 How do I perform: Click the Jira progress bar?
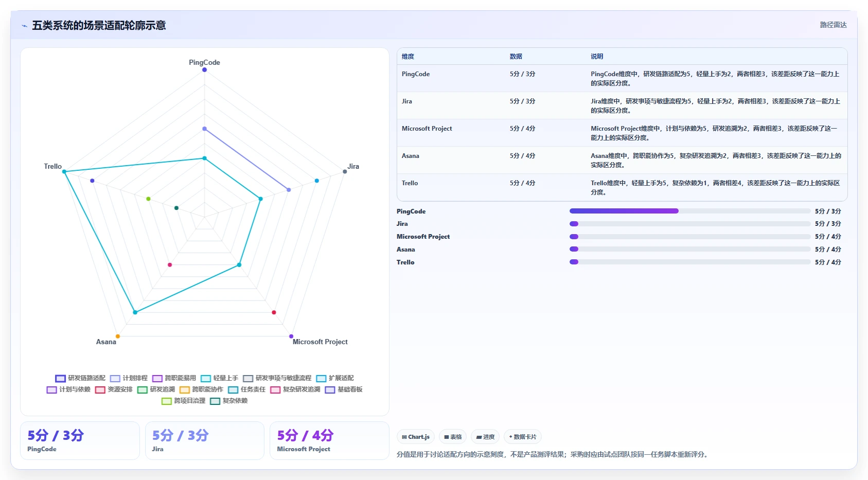pyautogui.click(x=690, y=224)
